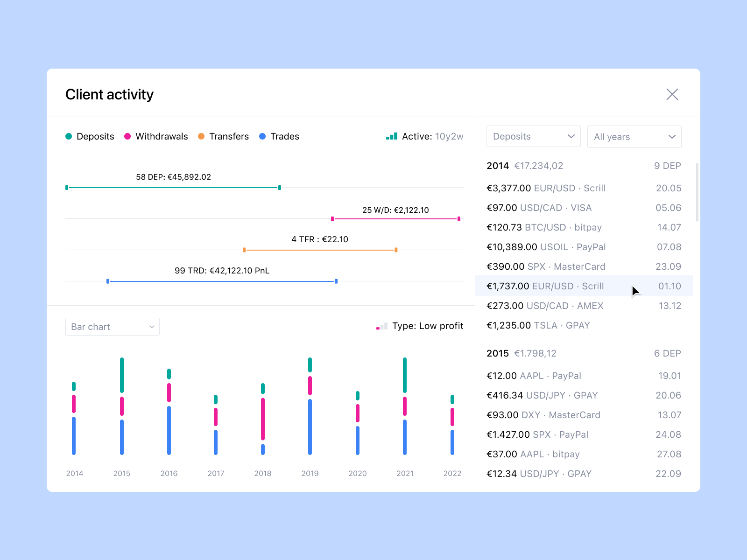Select the Transfers legend dot
The height and width of the screenshot is (560, 747).
click(201, 136)
